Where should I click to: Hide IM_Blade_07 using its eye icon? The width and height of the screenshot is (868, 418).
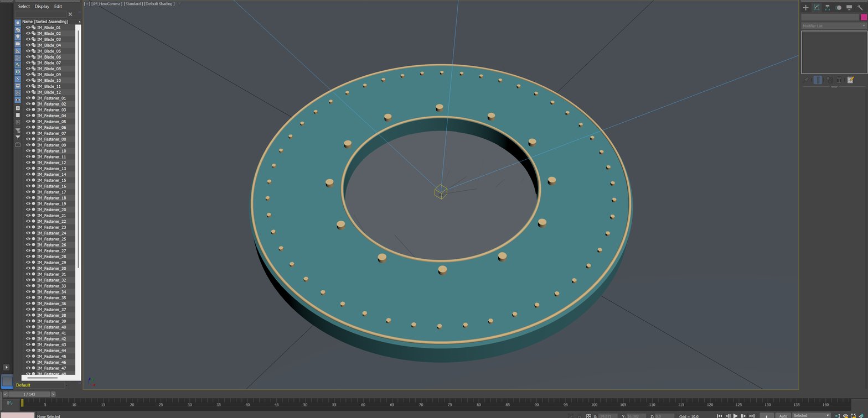pyautogui.click(x=28, y=63)
